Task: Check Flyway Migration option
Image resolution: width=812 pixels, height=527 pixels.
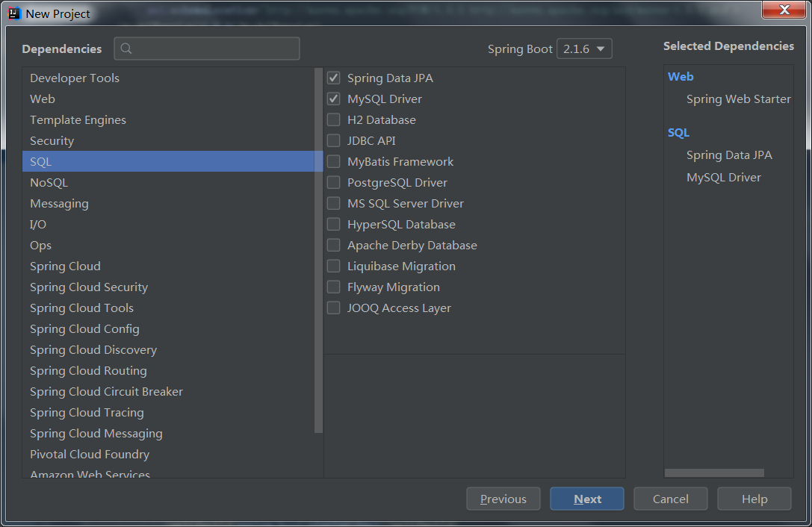Action: tap(333, 287)
